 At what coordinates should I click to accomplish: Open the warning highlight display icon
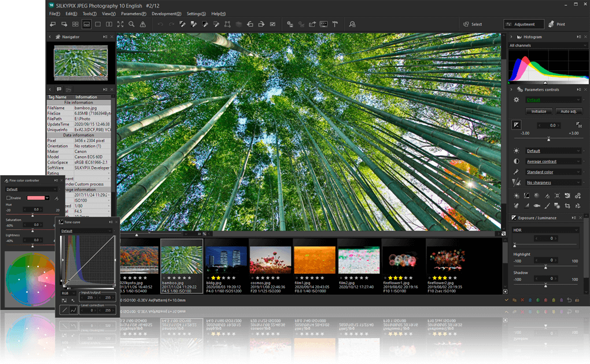click(x=143, y=24)
